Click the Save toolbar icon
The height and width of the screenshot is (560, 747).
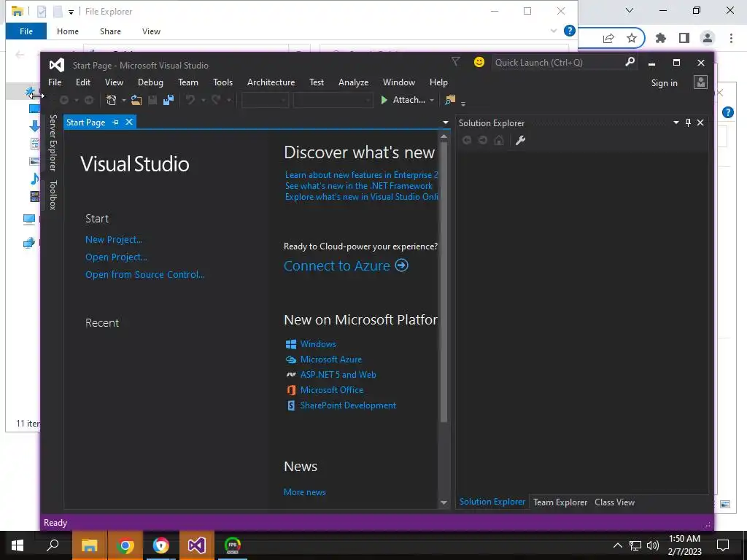click(x=152, y=100)
